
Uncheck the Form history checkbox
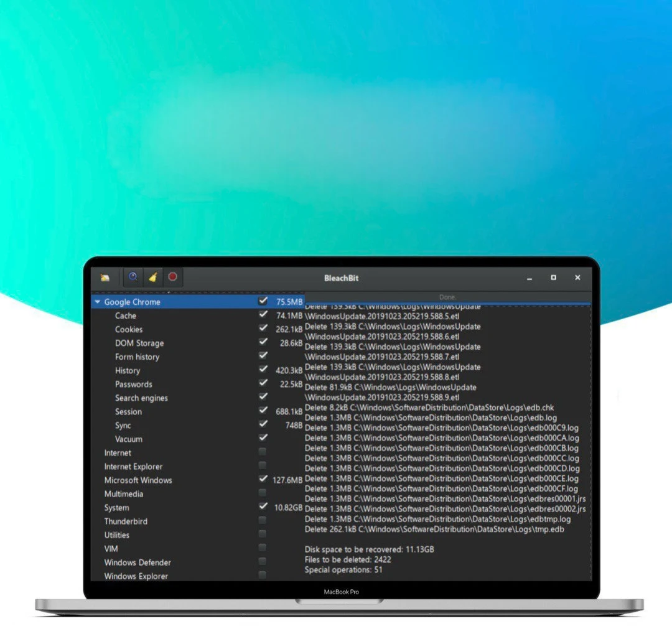coord(263,356)
